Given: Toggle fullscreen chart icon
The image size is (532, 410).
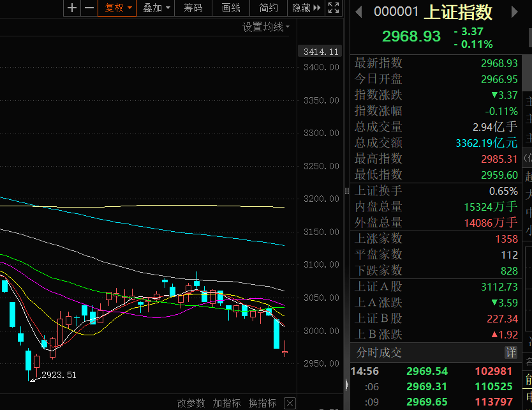Looking at the screenshot, I should tap(334, 8).
